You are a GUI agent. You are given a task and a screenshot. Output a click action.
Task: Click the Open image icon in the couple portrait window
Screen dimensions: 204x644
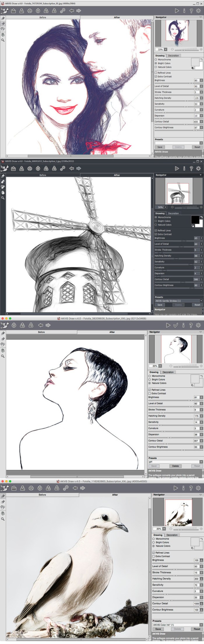coord(13,11)
